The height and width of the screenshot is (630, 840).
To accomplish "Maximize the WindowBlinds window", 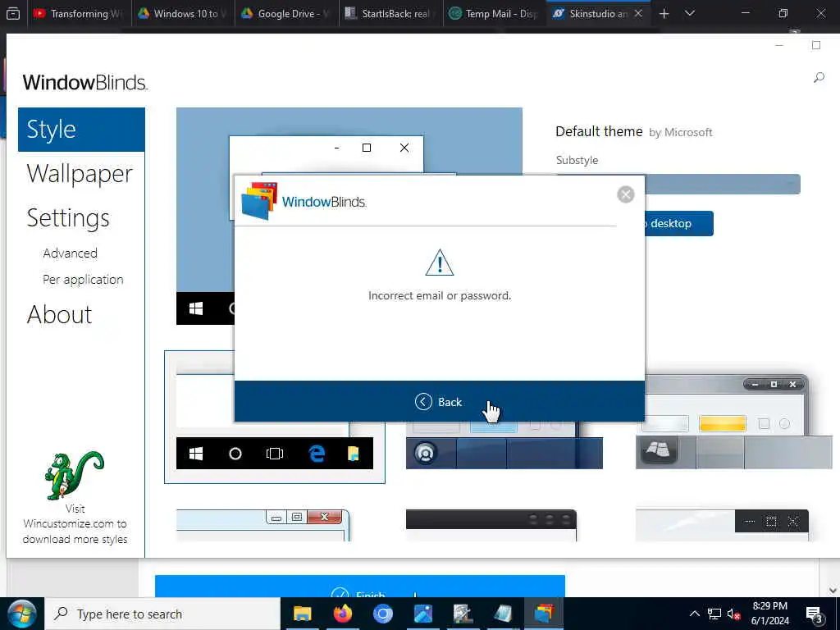I will pos(816,46).
